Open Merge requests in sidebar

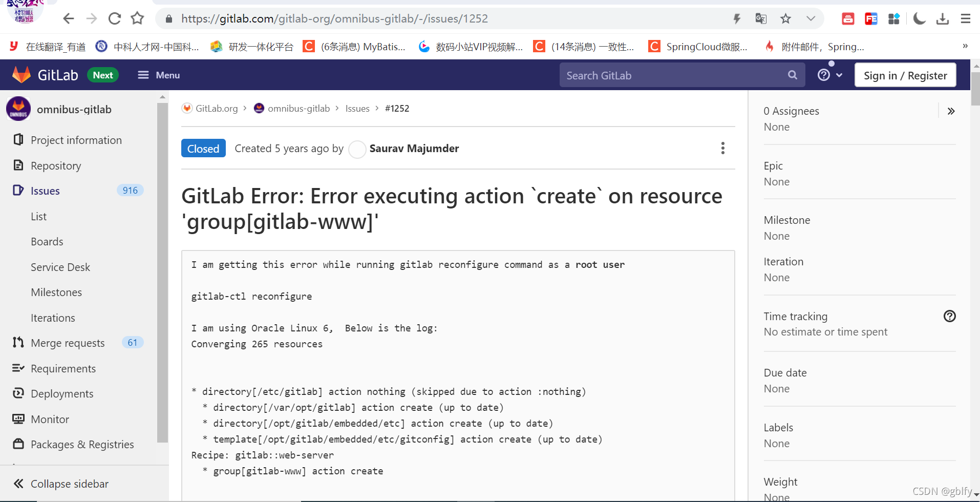[x=68, y=343]
